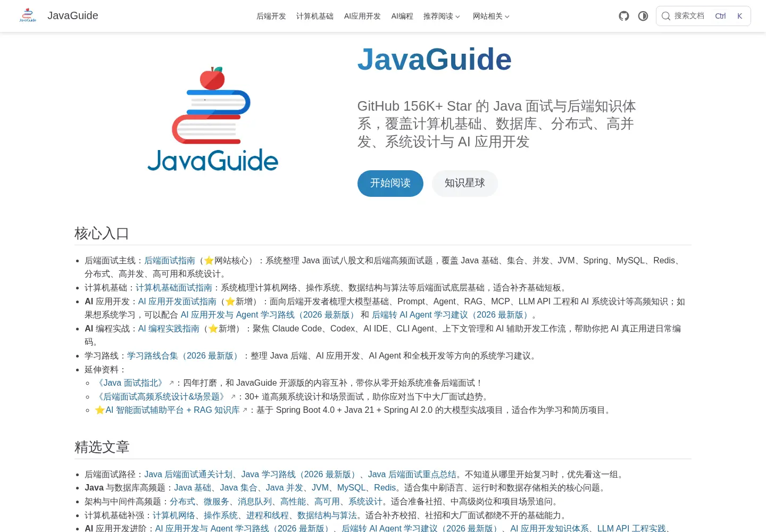Open the AI 编程实践指南 link
The image size is (766, 532).
point(169,329)
